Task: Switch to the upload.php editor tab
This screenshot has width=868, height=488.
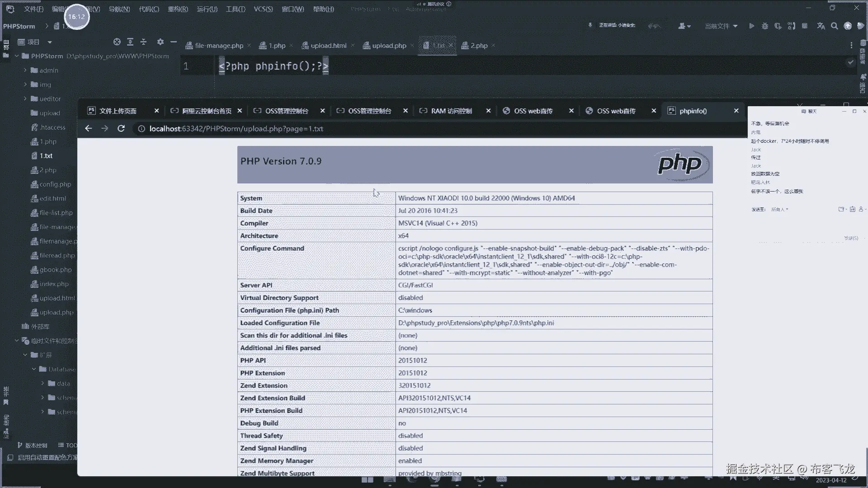Action: (389, 46)
